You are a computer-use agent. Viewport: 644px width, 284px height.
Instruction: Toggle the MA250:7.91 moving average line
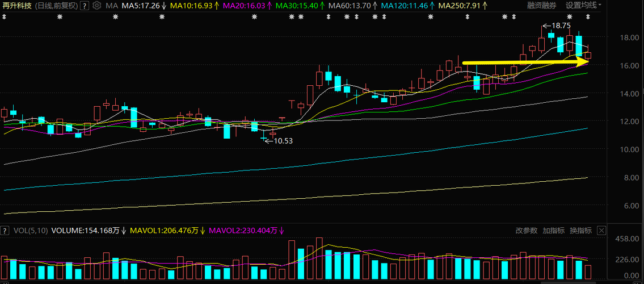pyautogui.click(x=464, y=6)
